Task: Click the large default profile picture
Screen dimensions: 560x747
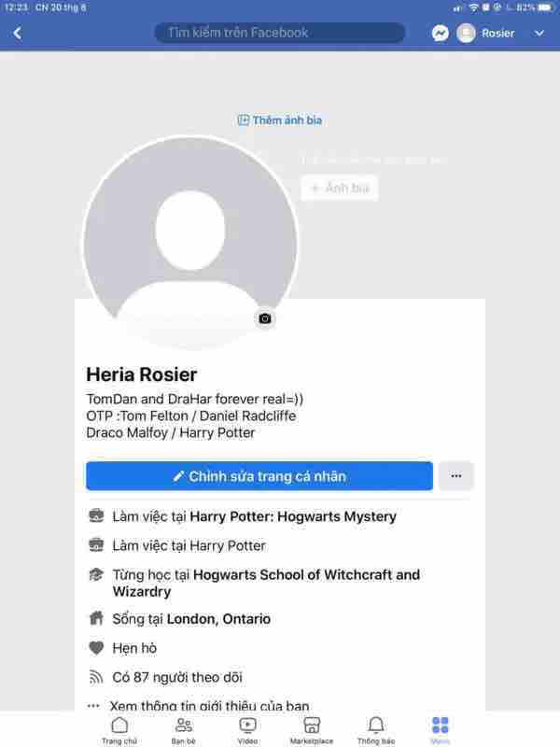Action: (190, 243)
